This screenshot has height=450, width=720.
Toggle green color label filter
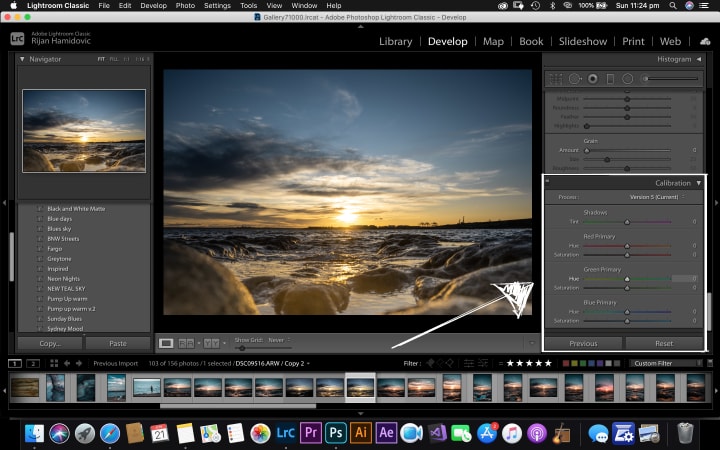coord(583,363)
